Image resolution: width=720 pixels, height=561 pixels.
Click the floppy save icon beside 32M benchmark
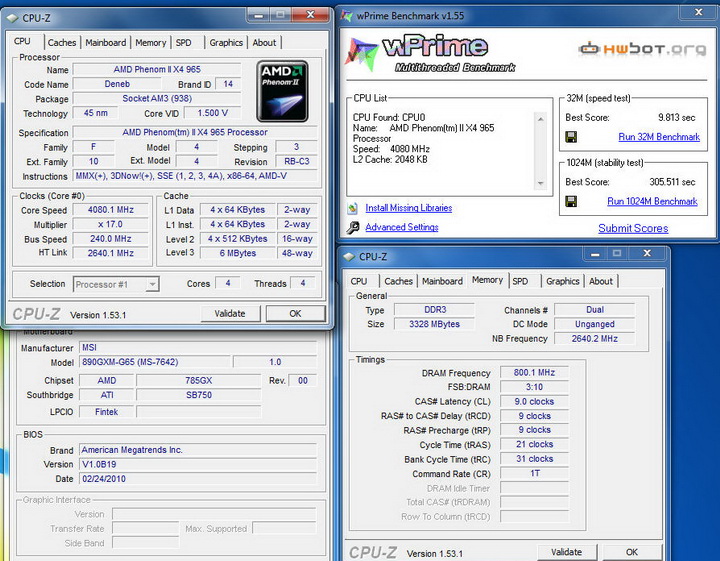click(570, 137)
